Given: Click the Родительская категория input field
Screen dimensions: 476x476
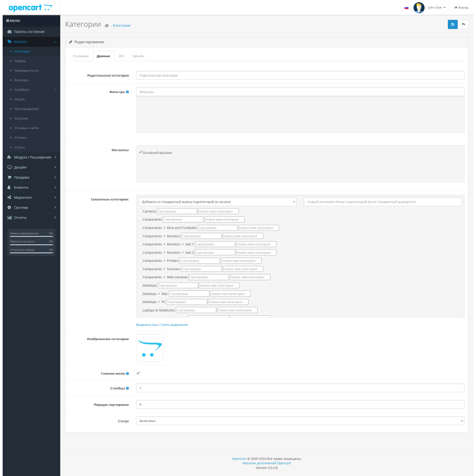Looking at the screenshot, I should (x=300, y=75).
